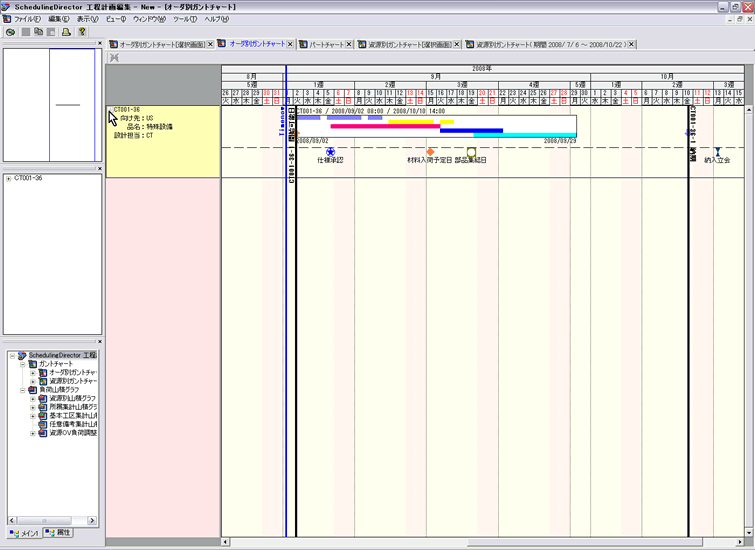The image size is (755, 550).
Task: Click the fit-to-width icon above the chart
Action: (114, 58)
